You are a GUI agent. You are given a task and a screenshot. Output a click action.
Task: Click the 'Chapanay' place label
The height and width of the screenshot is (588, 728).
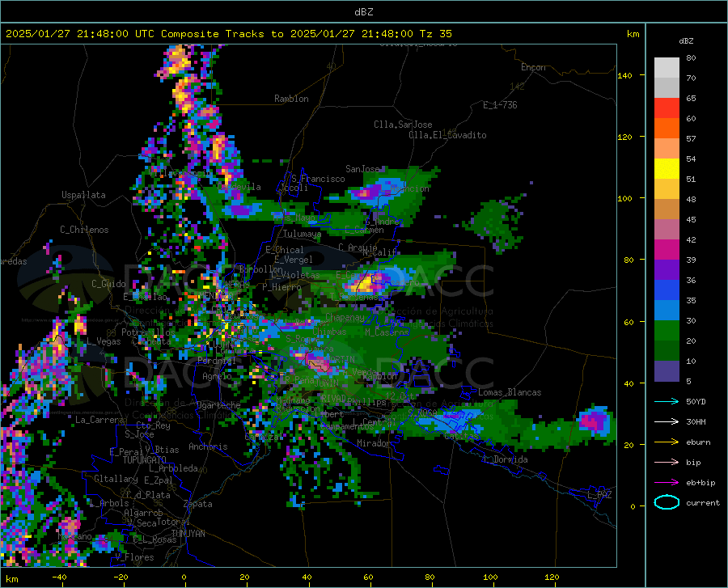[x=345, y=317]
